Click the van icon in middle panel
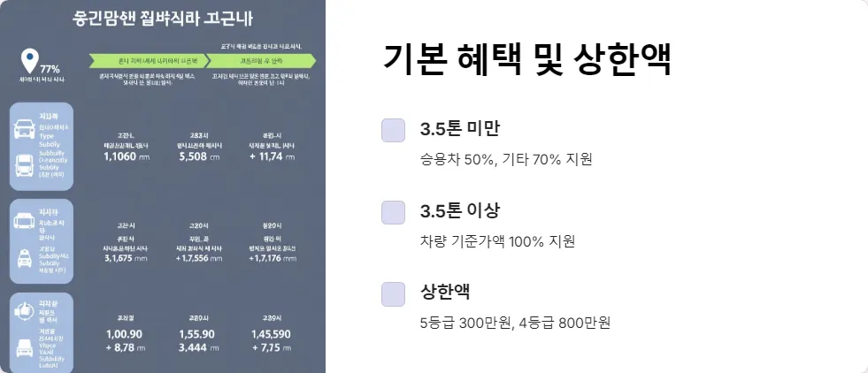The width and height of the screenshot is (868, 373). pyautogui.click(x=24, y=220)
